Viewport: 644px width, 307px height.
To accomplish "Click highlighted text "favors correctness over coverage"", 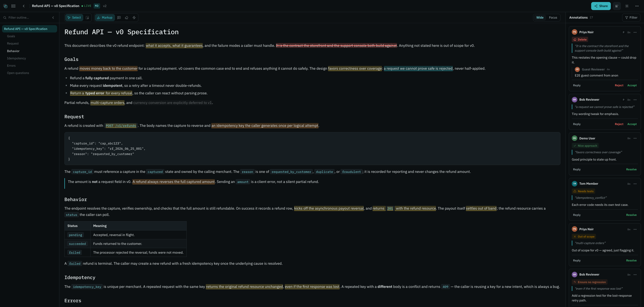I will pos(355,68).
